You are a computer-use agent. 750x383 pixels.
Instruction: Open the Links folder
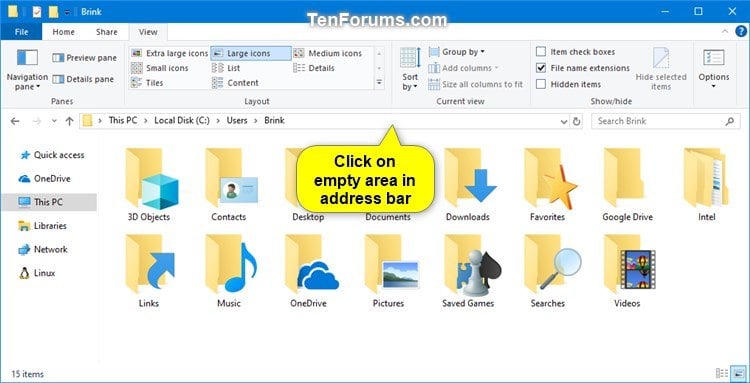point(149,271)
